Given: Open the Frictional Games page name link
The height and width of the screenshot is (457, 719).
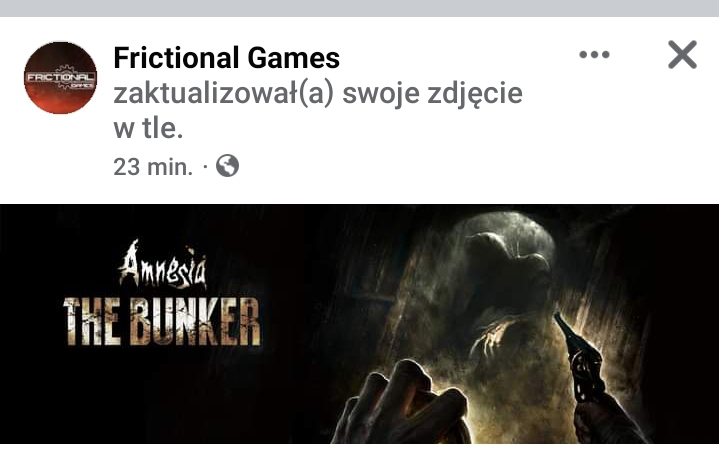Looking at the screenshot, I should [227, 58].
